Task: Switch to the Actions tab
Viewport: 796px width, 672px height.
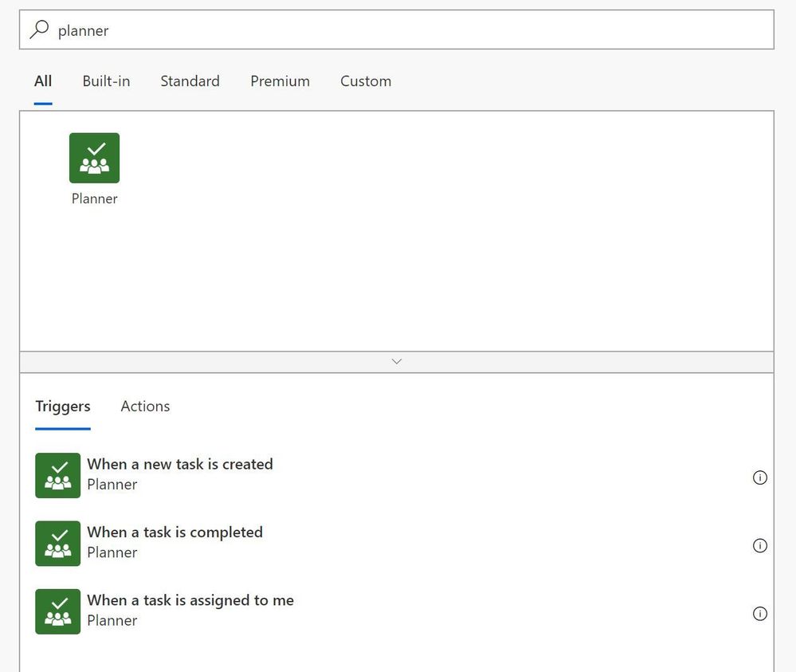Action: click(x=145, y=407)
